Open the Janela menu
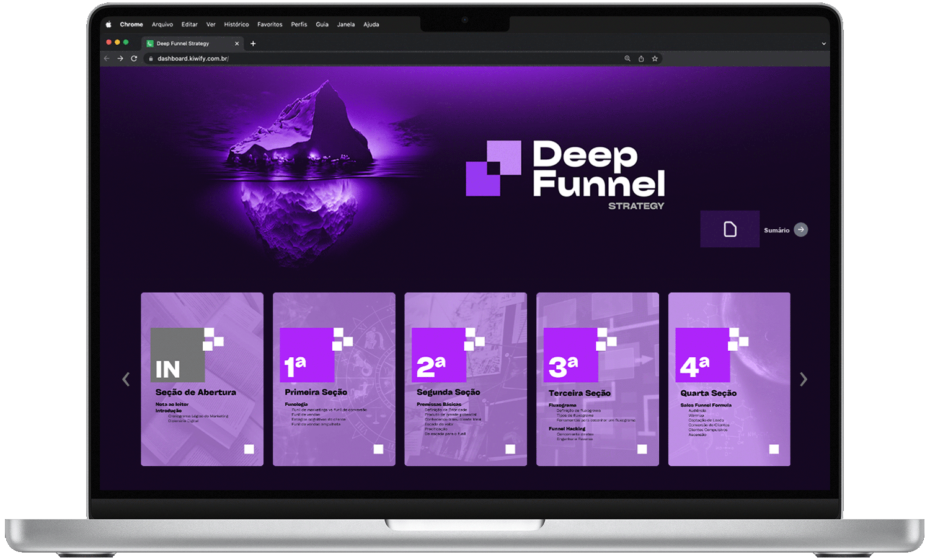The width and height of the screenshot is (930, 560). [346, 25]
